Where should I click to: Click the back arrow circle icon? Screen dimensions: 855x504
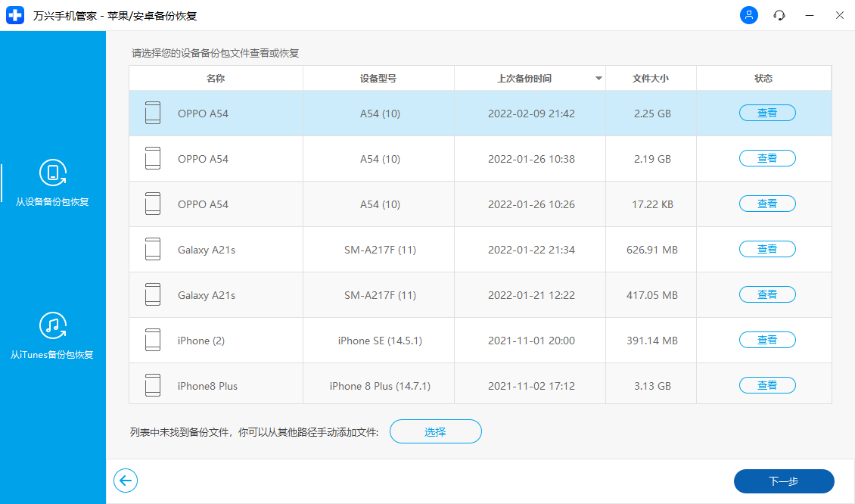pos(126,481)
